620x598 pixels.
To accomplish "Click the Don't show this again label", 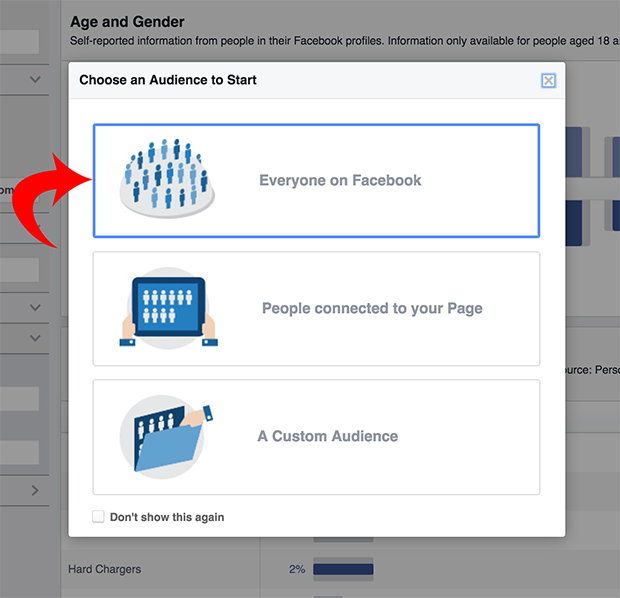I will (167, 517).
